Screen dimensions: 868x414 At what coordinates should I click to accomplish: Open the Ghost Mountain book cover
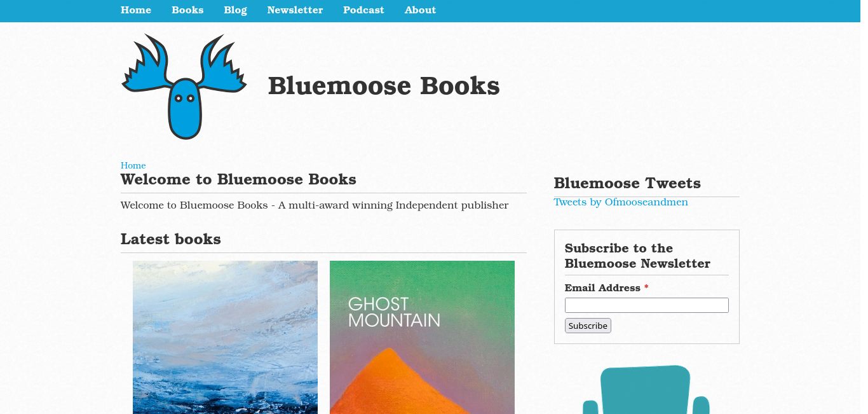[x=422, y=337]
